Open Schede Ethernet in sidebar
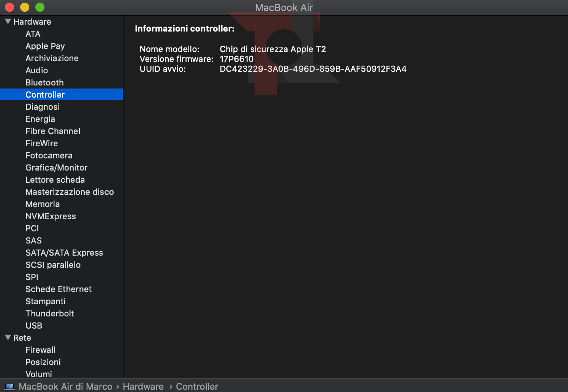This screenshot has width=568, height=392. (x=59, y=289)
